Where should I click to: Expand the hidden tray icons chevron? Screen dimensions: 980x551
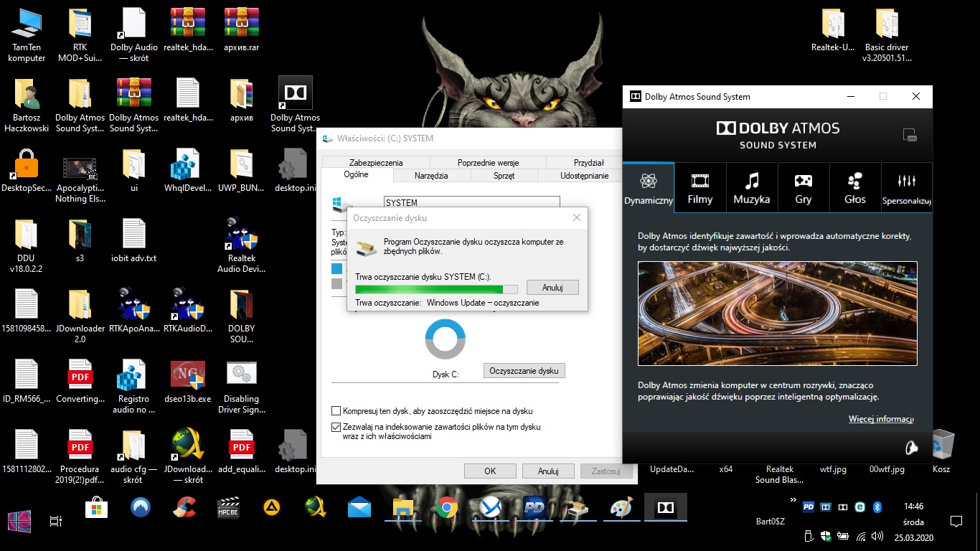[793, 500]
